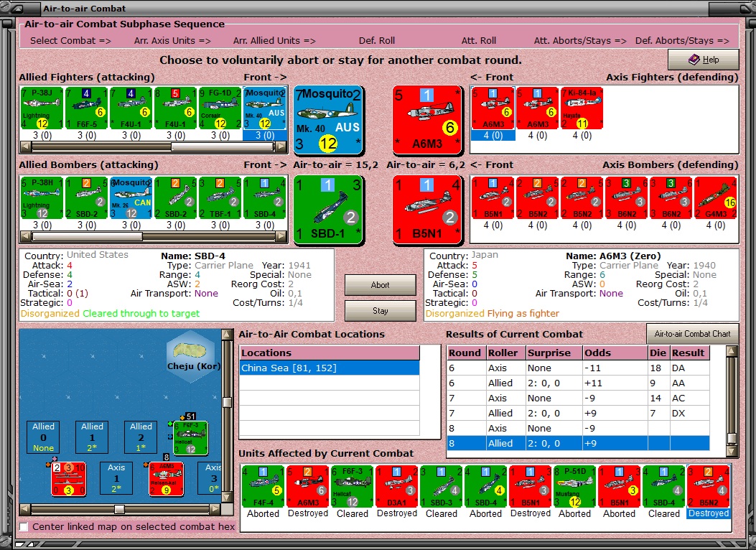The height and width of the screenshot is (550, 756).
Task: Click the Allied Bombers list right scroll arrow
Action: click(281, 236)
